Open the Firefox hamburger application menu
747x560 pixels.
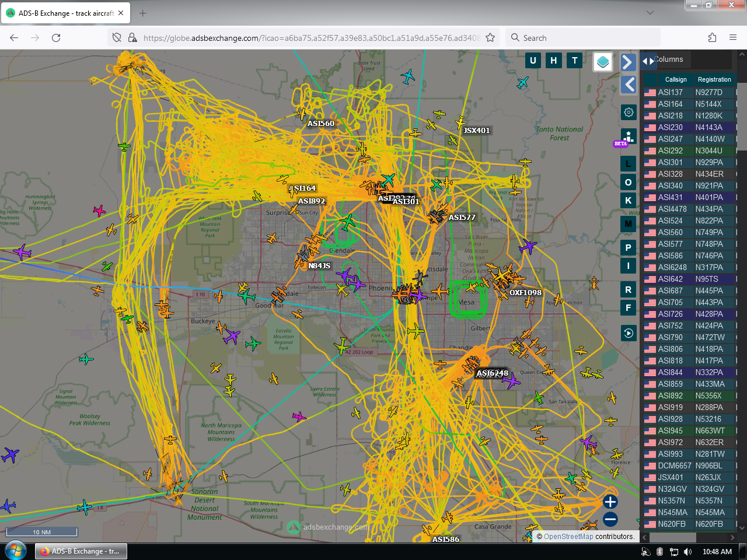(733, 37)
